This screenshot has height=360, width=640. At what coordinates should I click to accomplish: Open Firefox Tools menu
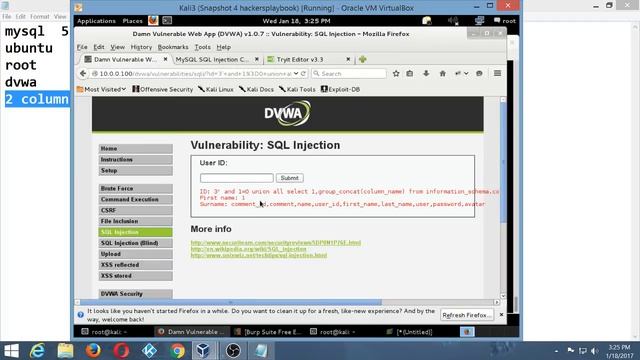[x=202, y=47]
